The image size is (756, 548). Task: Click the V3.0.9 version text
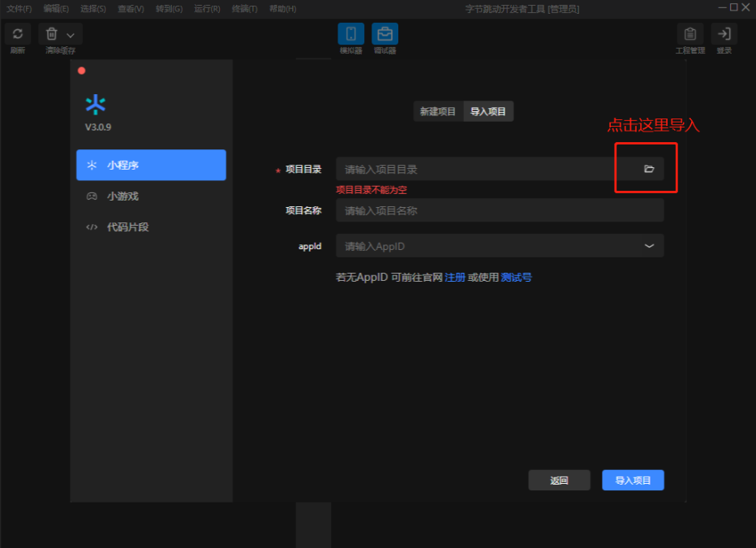point(98,127)
